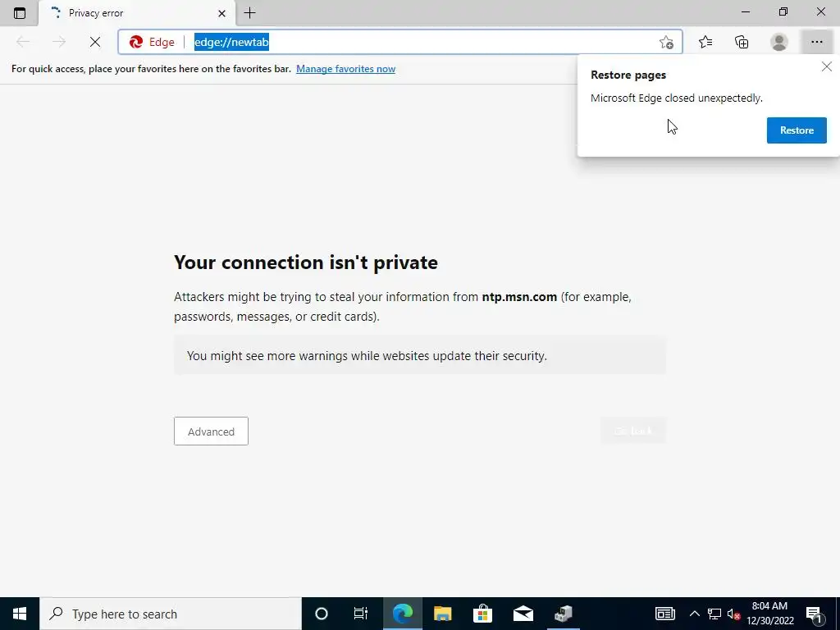Open the vertical tabs actions menu

click(20, 13)
